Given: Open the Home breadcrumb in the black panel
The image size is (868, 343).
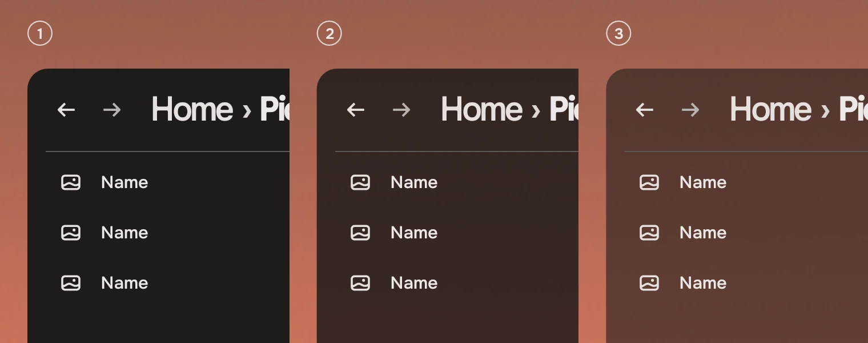Looking at the screenshot, I should pyautogui.click(x=192, y=109).
